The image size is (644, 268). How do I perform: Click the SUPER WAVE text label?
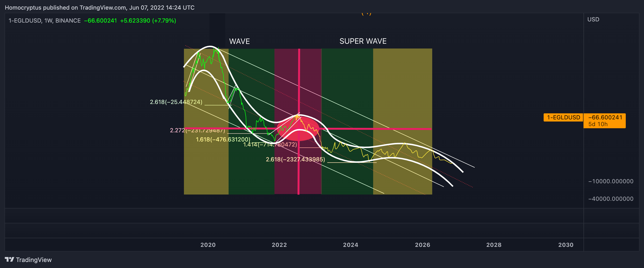coord(363,41)
